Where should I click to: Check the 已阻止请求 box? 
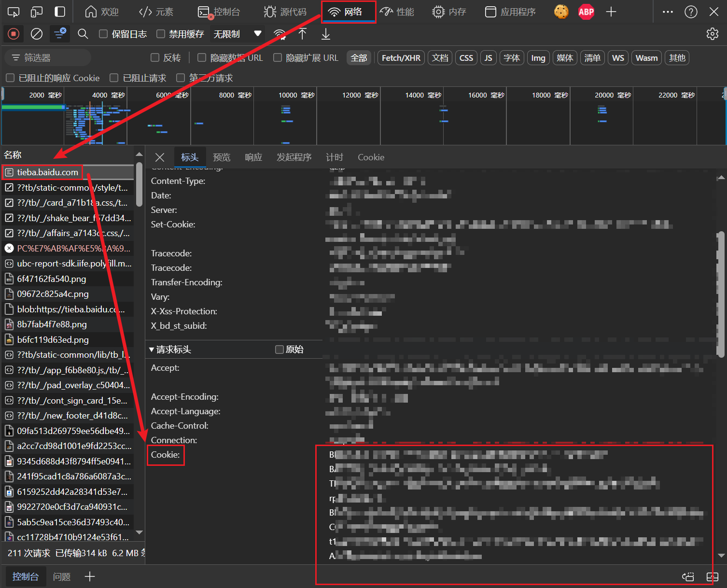(x=114, y=78)
